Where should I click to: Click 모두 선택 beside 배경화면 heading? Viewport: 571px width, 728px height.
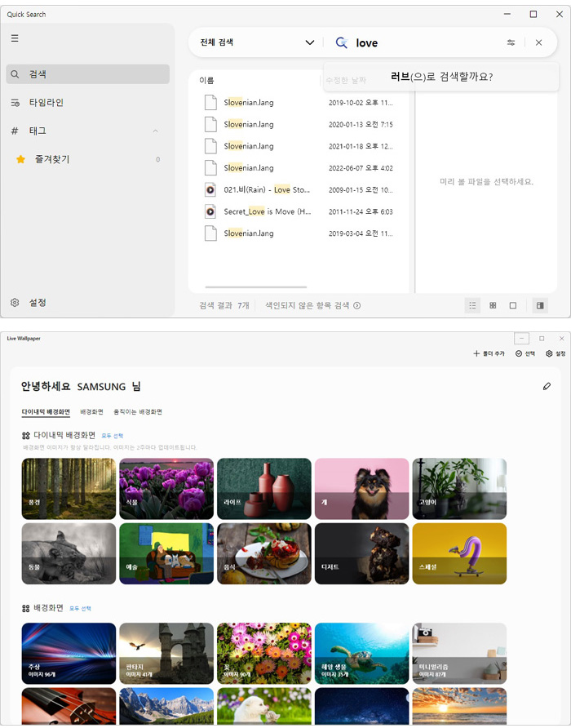click(x=80, y=609)
